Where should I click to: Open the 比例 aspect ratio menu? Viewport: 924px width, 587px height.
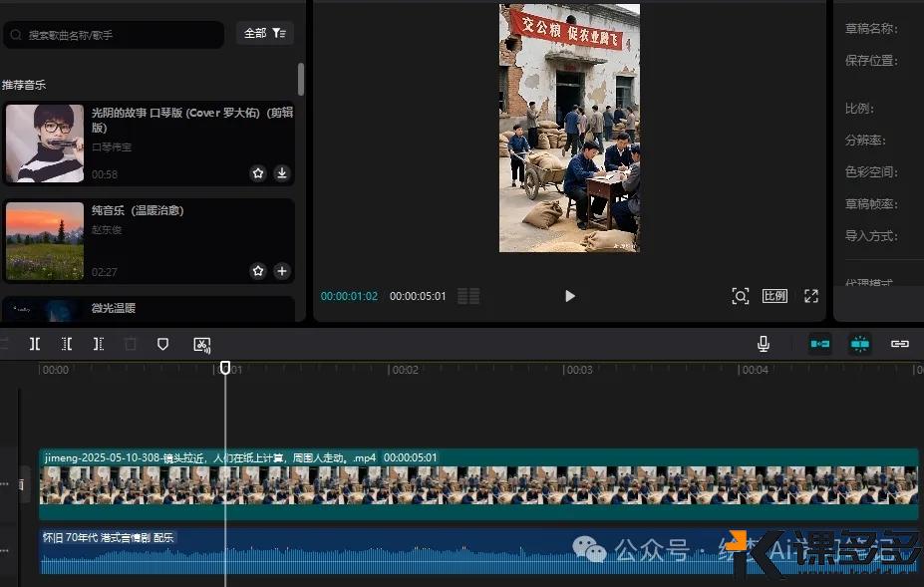774,296
